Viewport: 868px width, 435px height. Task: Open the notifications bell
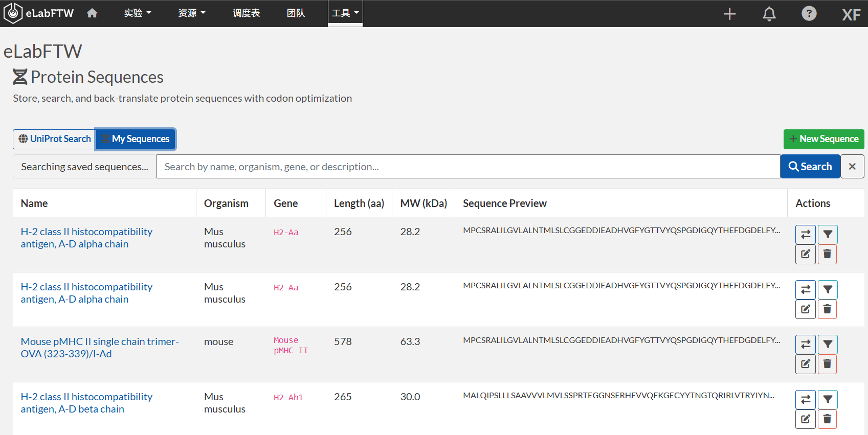[769, 14]
